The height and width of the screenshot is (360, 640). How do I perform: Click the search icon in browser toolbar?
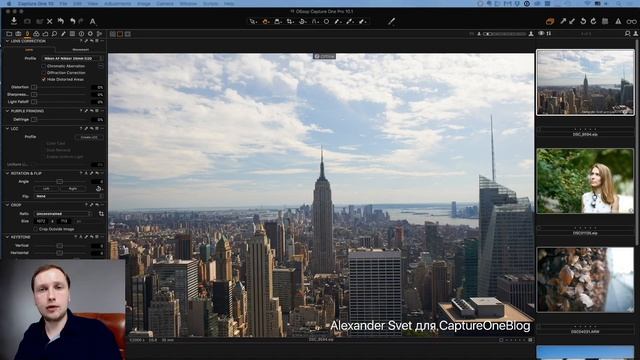click(x=627, y=34)
